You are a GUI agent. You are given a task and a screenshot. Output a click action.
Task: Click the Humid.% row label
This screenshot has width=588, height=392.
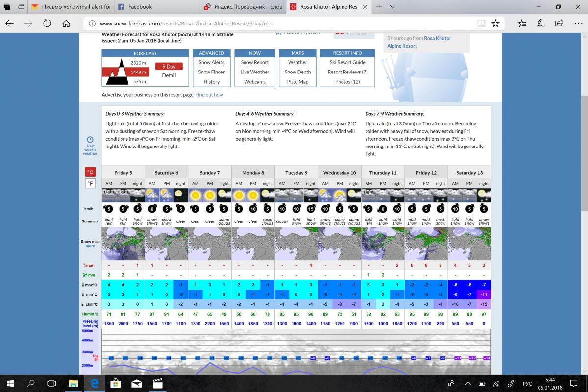click(90, 314)
